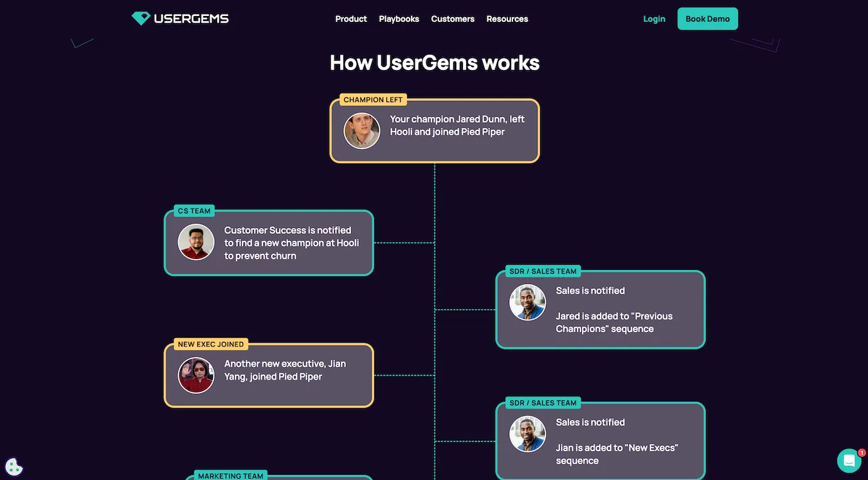
Task: Open the chat widget bubble
Action: pos(849,461)
